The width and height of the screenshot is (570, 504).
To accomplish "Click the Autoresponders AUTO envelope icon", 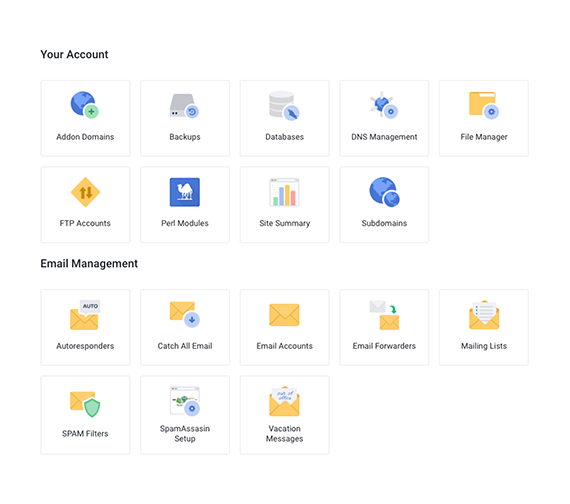I will click(85, 315).
